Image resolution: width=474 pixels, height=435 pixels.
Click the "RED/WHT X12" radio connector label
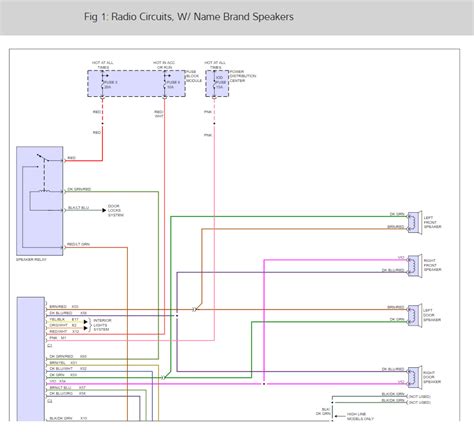coord(64,331)
